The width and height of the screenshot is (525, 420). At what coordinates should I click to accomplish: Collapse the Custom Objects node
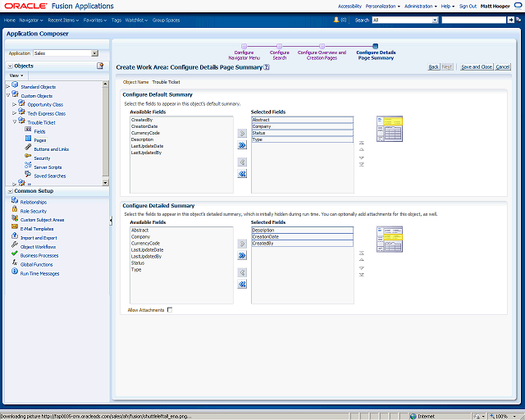tap(8, 95)
